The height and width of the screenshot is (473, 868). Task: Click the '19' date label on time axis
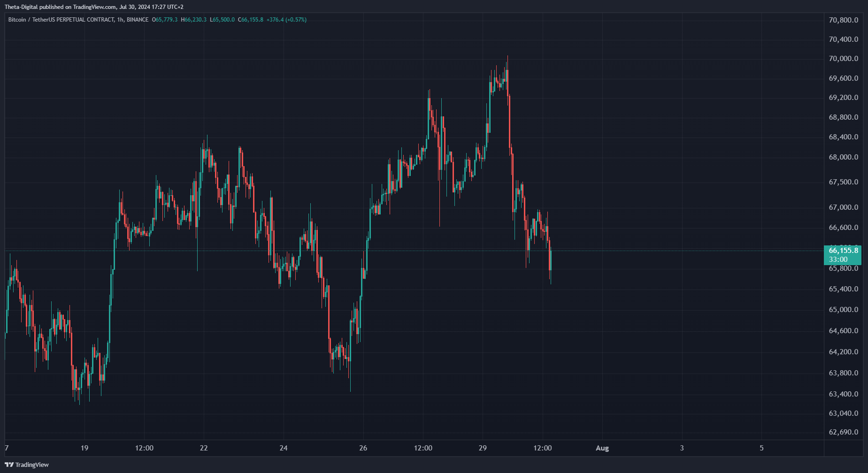coord(84,448)
